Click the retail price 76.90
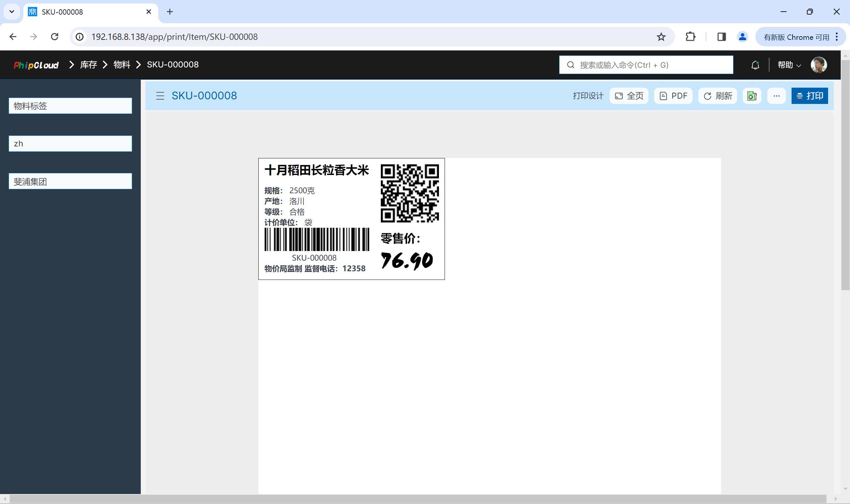Viewport: 850px width, 504px height. (407, 261)
